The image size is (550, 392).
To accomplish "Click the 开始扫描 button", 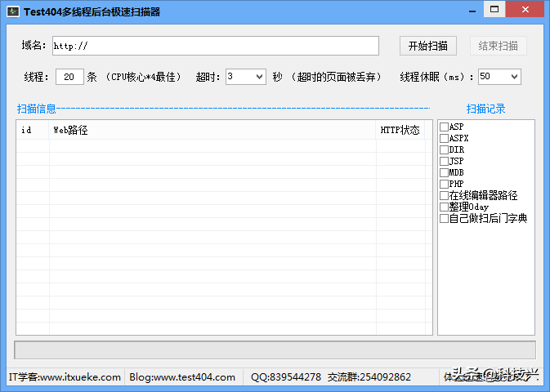I will pyautogui.click(x=428, y=46).
